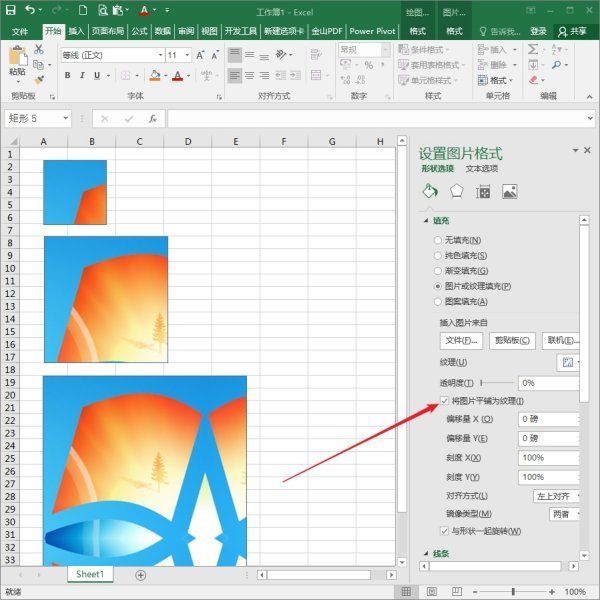Select the 纯色填充(S) radio button
The image size is (600, 600).
438,256
